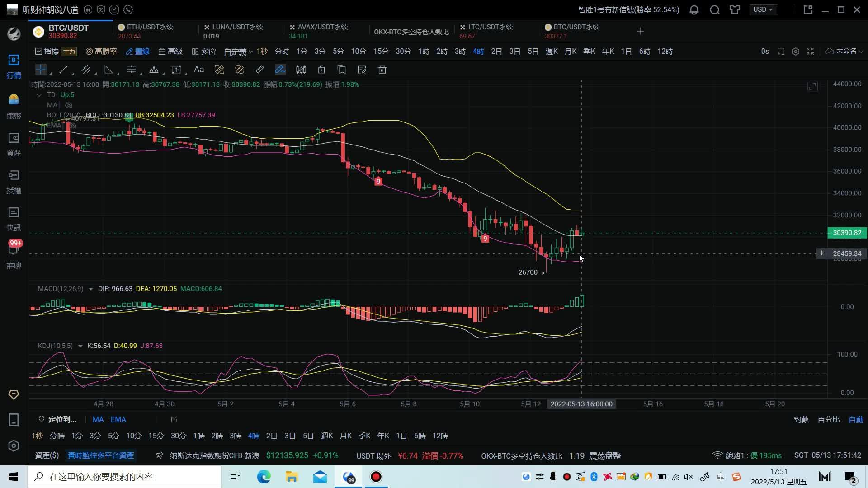The height and width of the screenshot is (488, 868).
Task: Switch to ETH/USDT永续 tab
Action: click(x=149, y=31)
